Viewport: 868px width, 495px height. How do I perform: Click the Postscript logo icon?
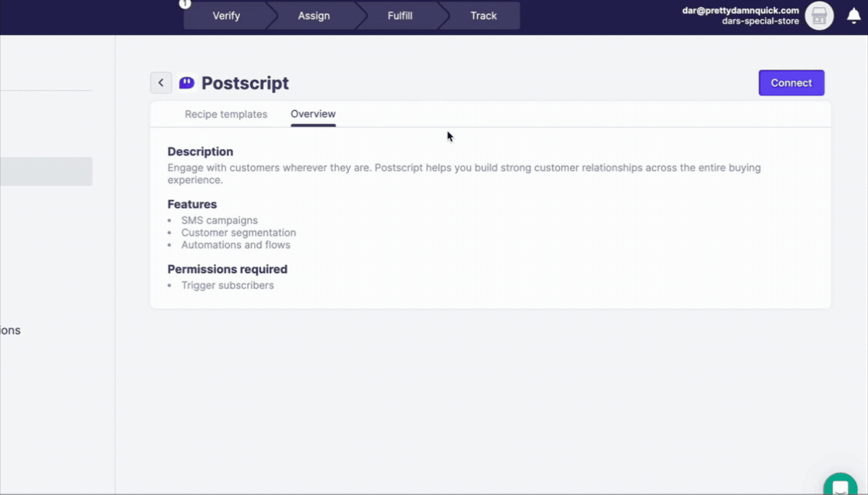(186, 82)
